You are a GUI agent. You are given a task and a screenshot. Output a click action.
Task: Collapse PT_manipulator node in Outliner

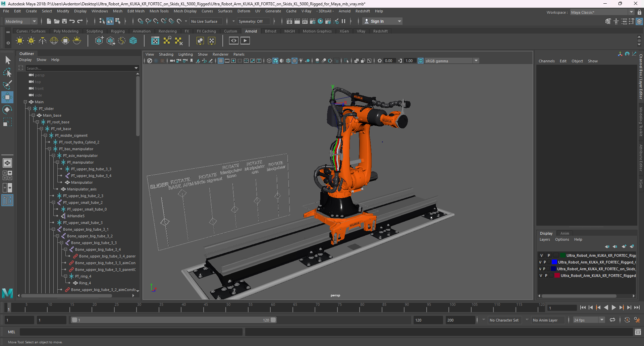(57, 162)
